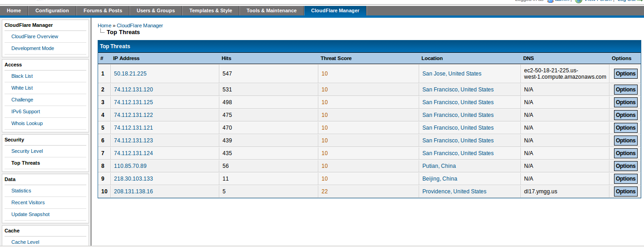This screenshot has height=247, width=644.
Task: Click the CloudFlare Manager breadcrumb link
Action: pyautogui.click(x=140, y=25)
